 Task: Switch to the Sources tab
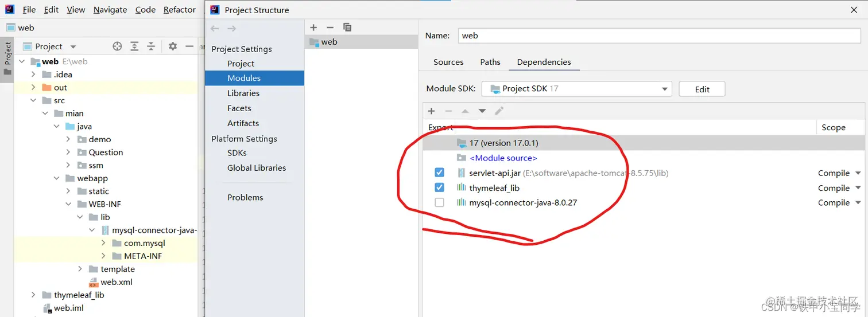[x=448, y=62]
